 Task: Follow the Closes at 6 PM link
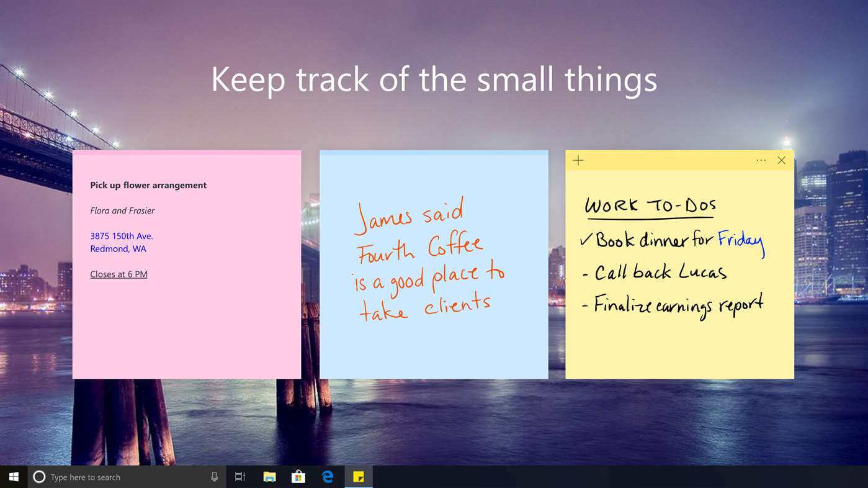pos(119,274)
